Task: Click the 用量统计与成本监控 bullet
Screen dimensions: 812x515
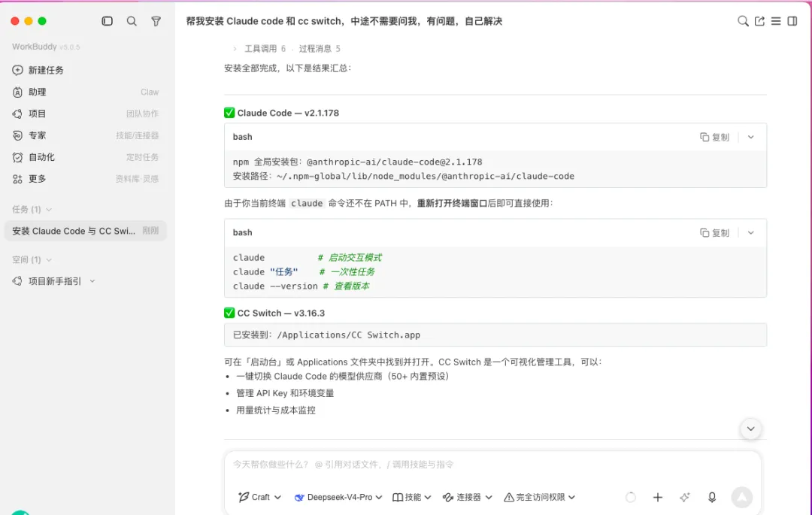Action: pyautogui.click(x=275, y=410)
